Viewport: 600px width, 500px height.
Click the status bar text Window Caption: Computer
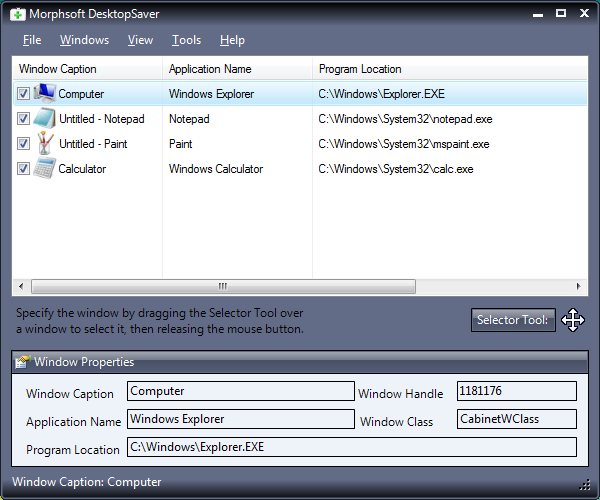87,482
